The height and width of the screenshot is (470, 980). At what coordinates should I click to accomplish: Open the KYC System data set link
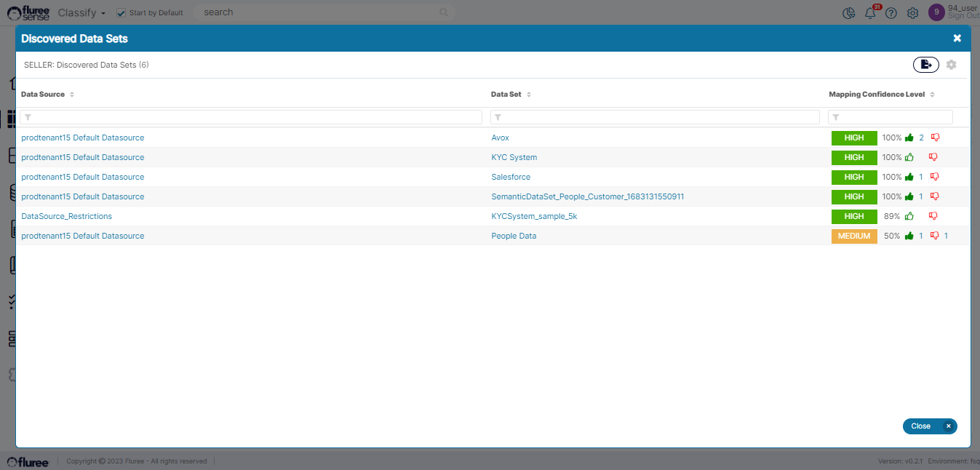(x=514, y=157)
